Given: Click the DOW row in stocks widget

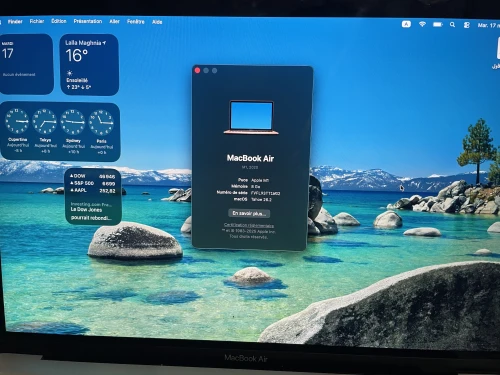Looking at the screenshot, I should point(92,176).
